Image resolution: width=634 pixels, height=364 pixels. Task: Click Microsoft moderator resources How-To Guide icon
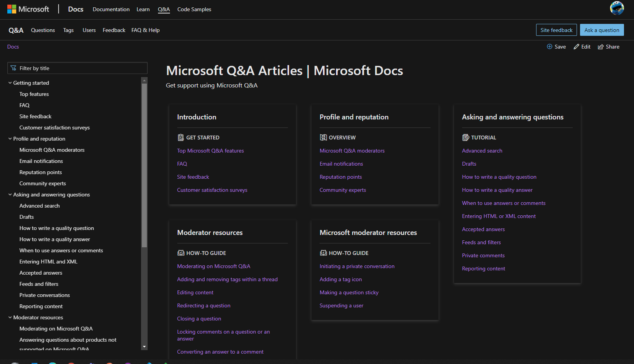[323, 253]
